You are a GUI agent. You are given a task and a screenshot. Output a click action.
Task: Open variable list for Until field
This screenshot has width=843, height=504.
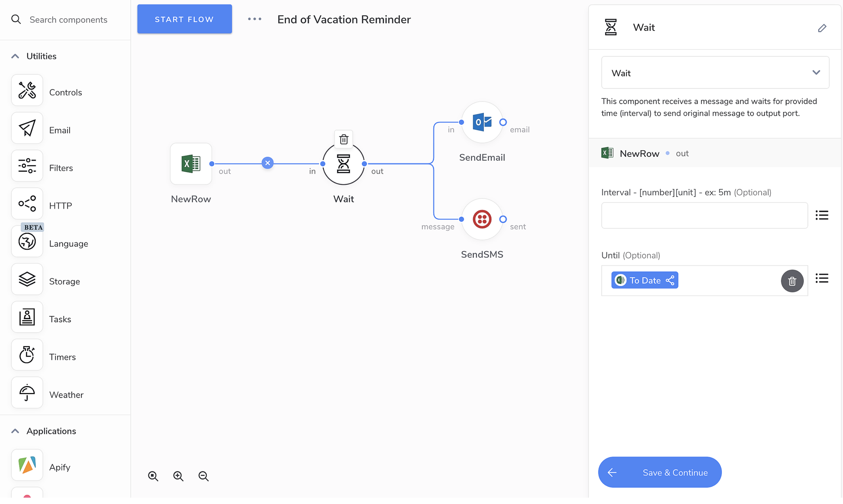822,278
